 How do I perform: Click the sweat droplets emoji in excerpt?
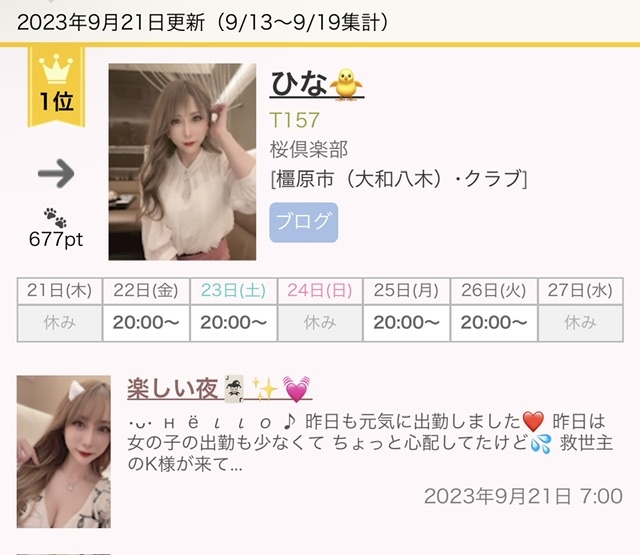click(x=540, y=444)
